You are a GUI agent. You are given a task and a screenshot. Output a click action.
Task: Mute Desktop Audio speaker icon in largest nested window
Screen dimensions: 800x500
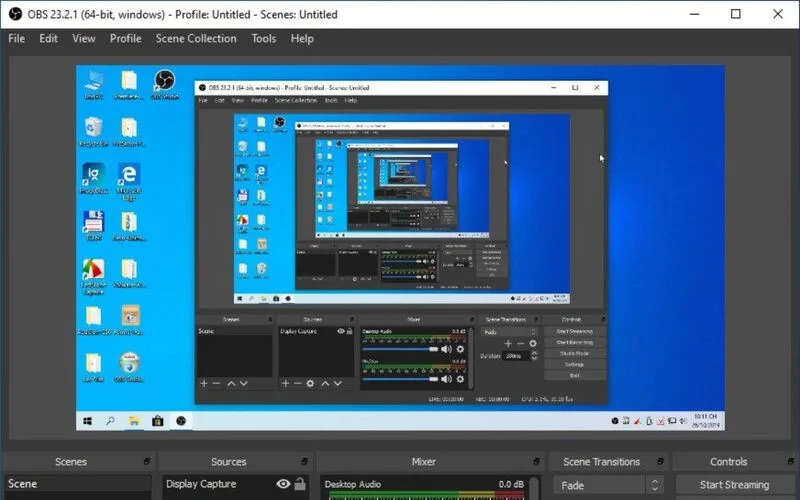point(446,349)
